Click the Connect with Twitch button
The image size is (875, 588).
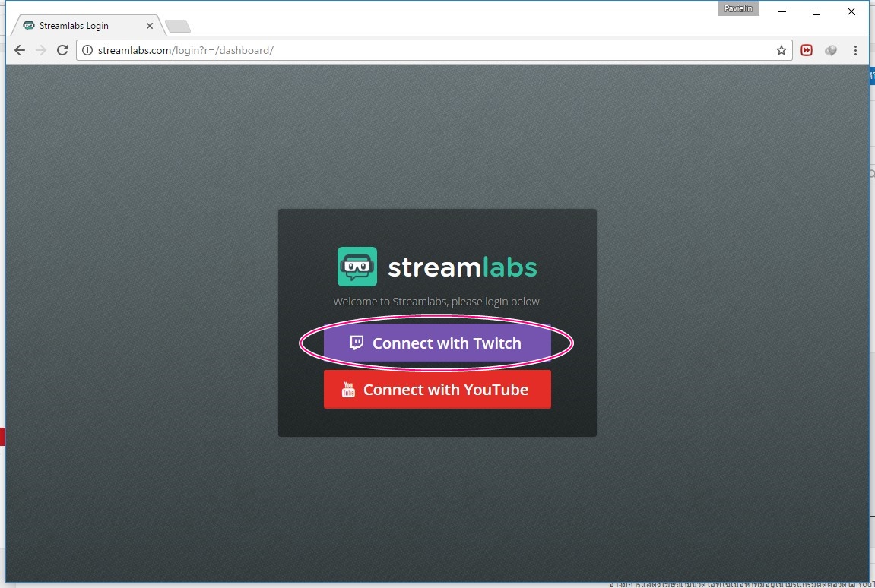pyautogui.click(x=437, y=343)
